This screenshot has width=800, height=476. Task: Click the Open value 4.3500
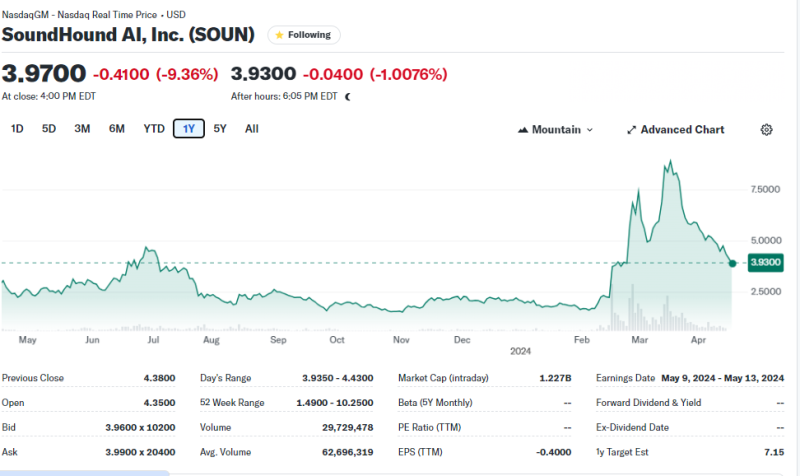159,403
